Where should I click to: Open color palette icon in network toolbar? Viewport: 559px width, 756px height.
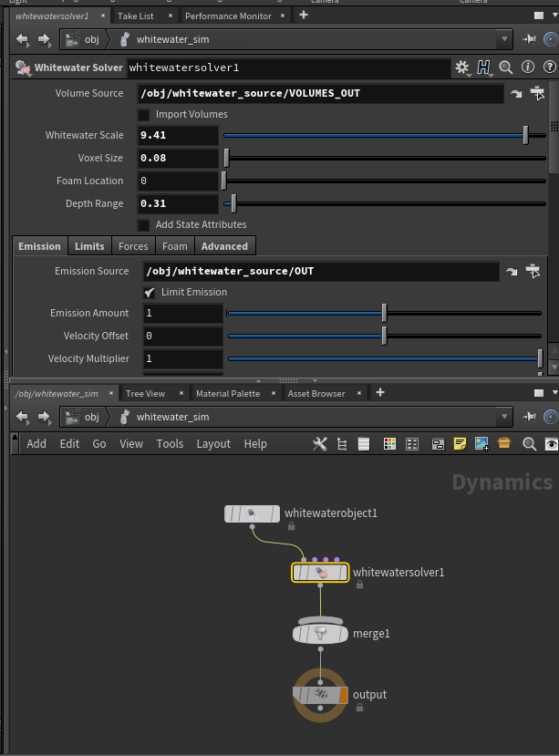tap(389, 444)
